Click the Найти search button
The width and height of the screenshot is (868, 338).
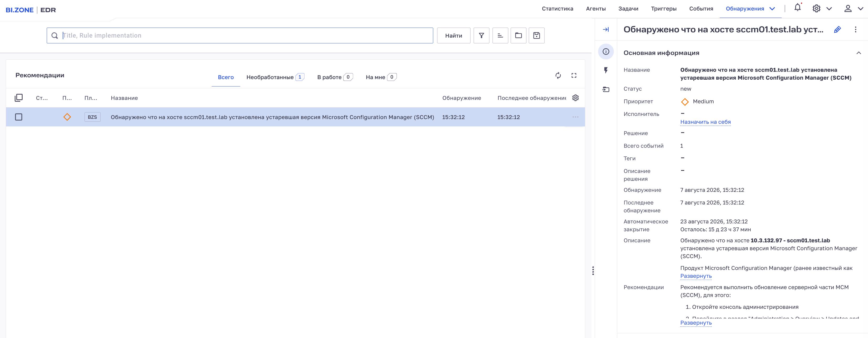(453, 35)
